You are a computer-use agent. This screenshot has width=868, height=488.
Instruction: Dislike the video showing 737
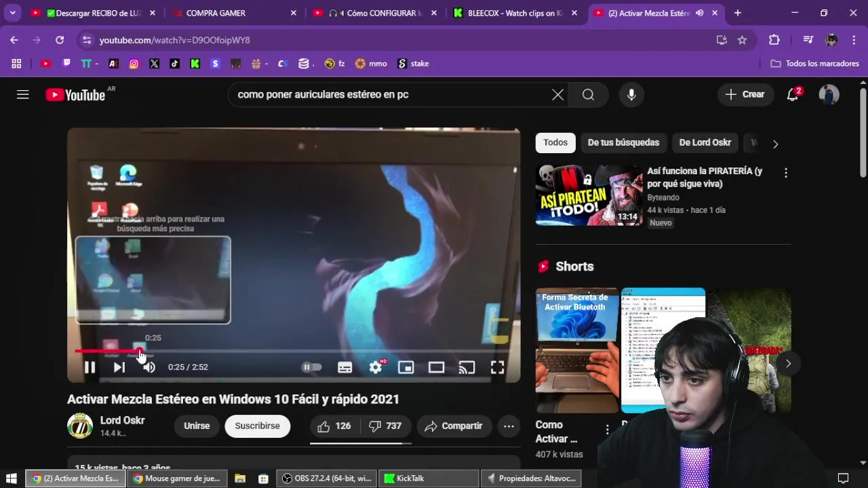point(386,426)
